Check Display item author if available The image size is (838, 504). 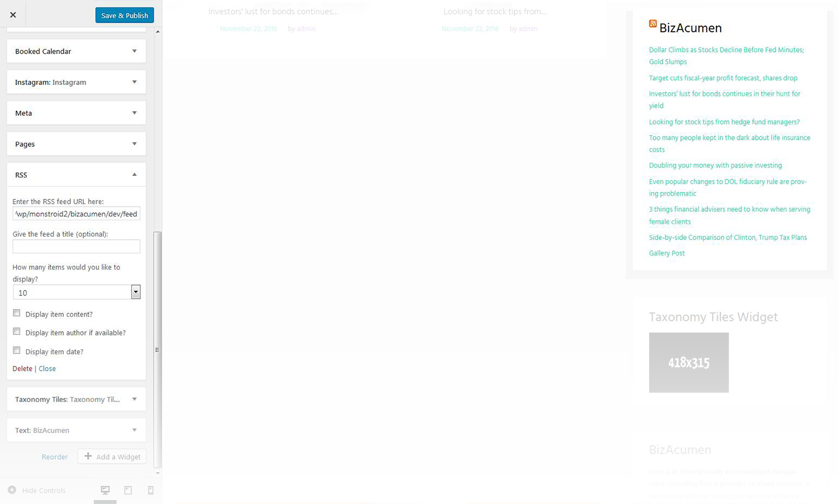click(17, 332)
